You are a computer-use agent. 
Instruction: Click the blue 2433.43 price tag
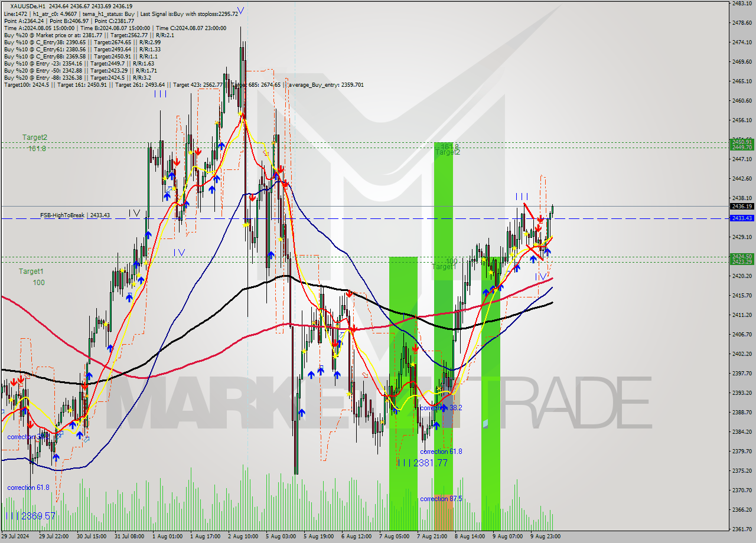[742, 218]
